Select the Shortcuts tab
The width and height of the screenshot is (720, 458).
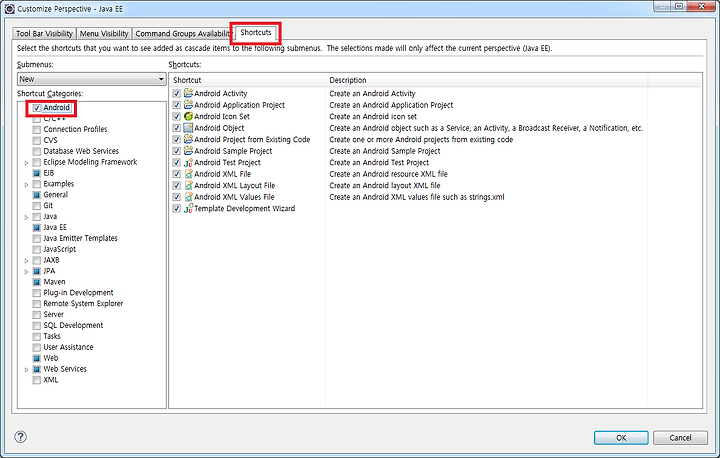[x=256, y=33]
